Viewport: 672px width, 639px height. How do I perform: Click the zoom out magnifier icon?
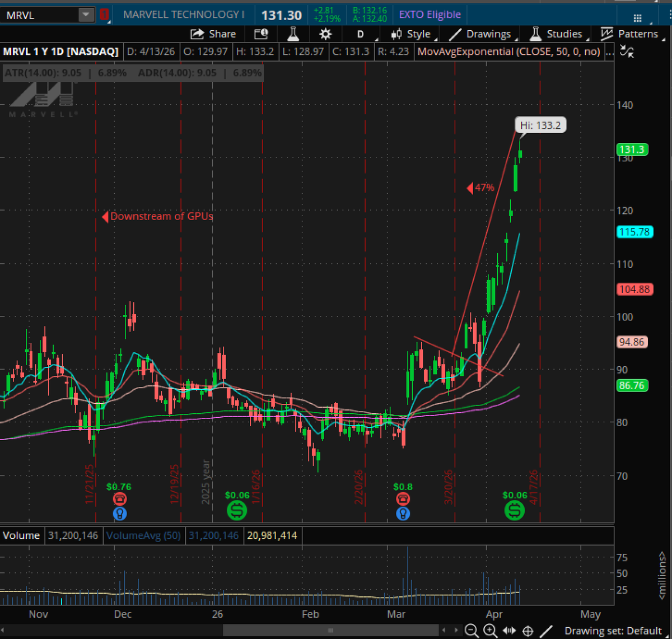[x=472, y=631]
